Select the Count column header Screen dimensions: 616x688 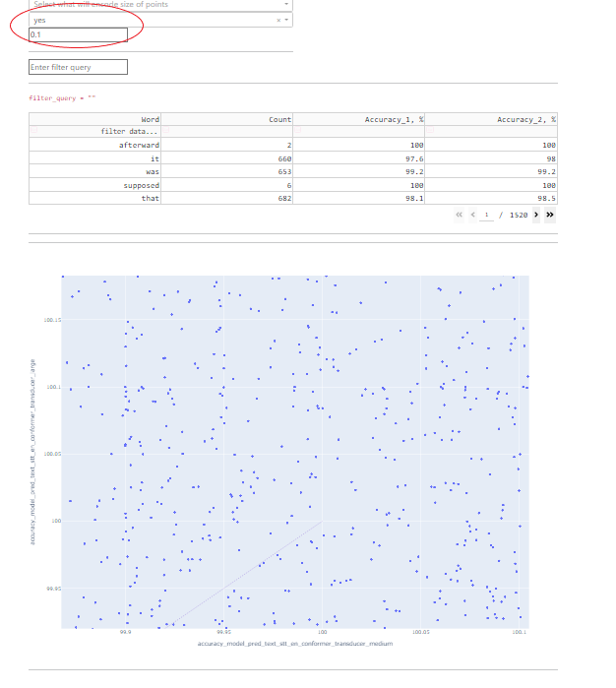228,119
